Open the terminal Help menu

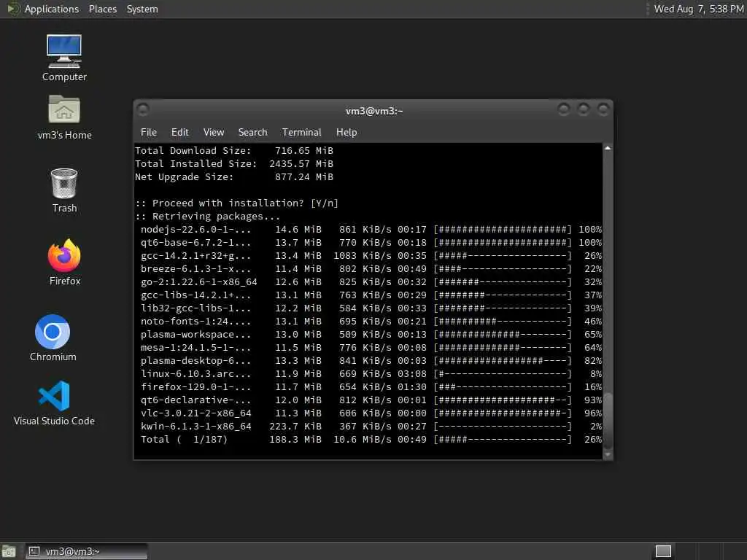(347, 133)
